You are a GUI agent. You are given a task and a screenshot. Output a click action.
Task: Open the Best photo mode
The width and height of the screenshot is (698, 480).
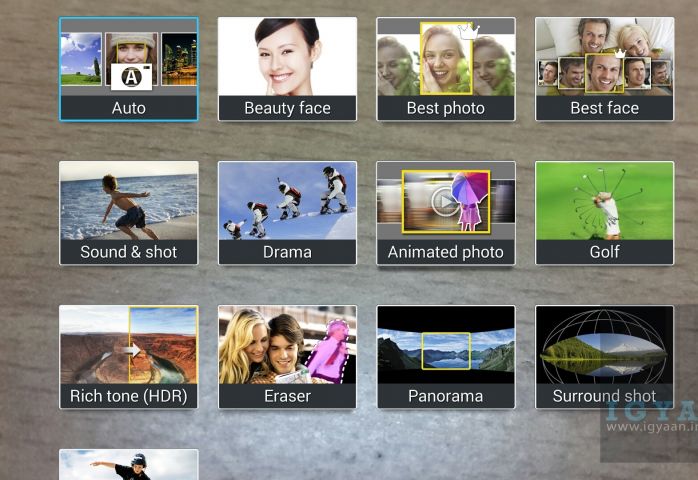click(445, 69)
